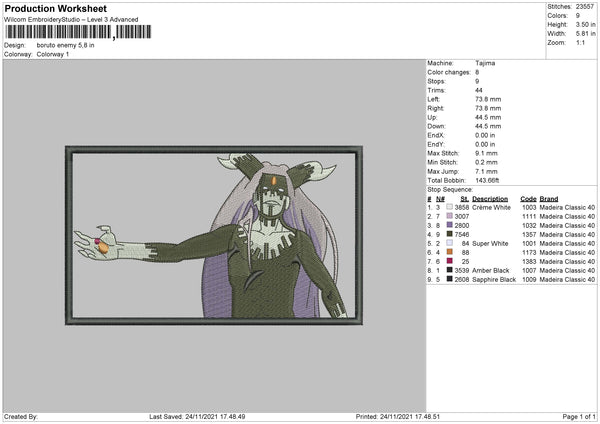Viewport: 600px width, 424px height.
Task: Click the Total Bobbin value '143.66ft'
Action: click(x=488, y=180)
